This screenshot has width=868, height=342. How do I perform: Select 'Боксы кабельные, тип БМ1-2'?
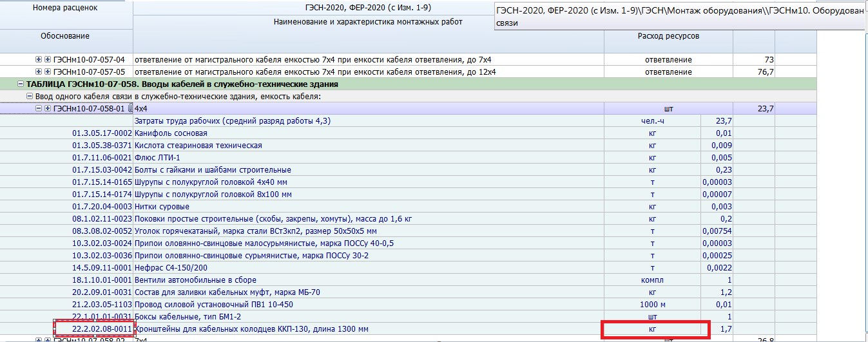point(188,317)
